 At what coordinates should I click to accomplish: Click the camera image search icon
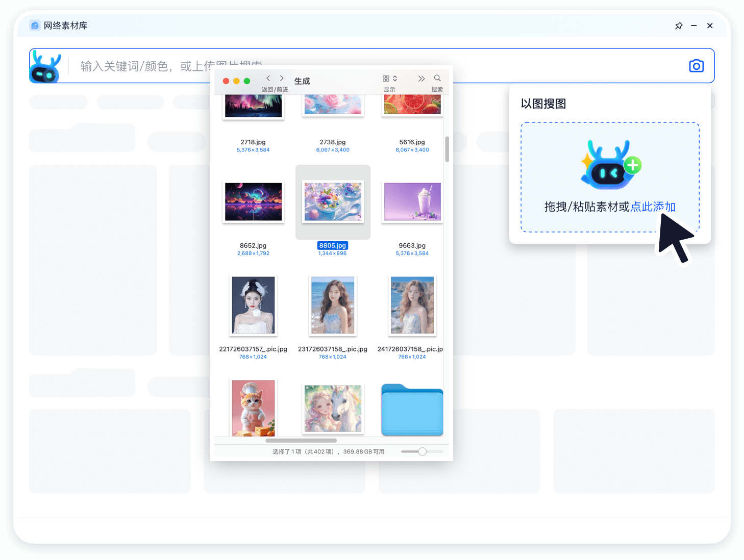pyautogui.click(x=696, y=66)
